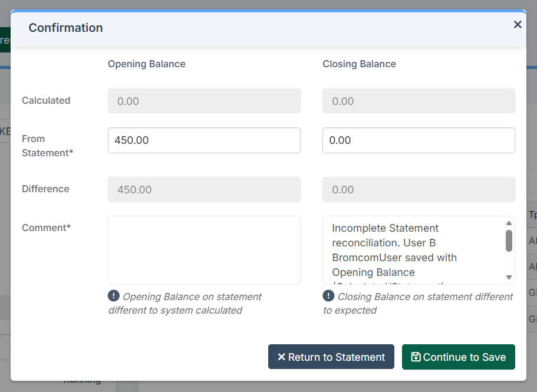Edit the Opening Balance From Statement field
Viewport: 537px width, 392px height.
[204, 140]
